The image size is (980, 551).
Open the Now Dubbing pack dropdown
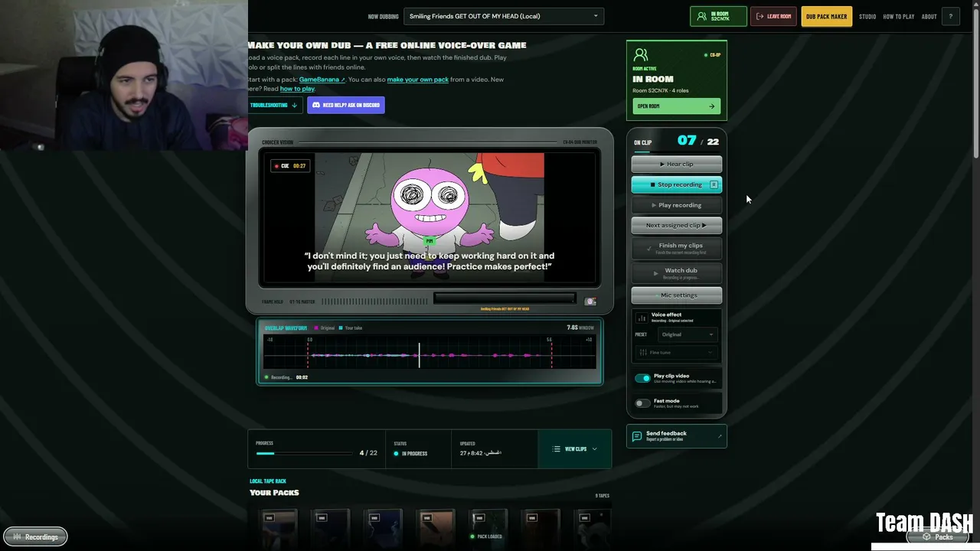(x=504, y=16)
